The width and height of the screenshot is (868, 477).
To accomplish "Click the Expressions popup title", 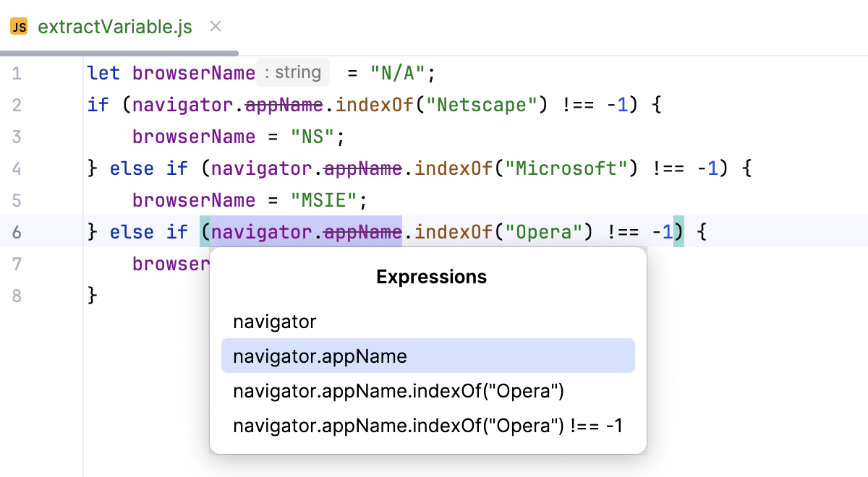I will click(431, 277).
